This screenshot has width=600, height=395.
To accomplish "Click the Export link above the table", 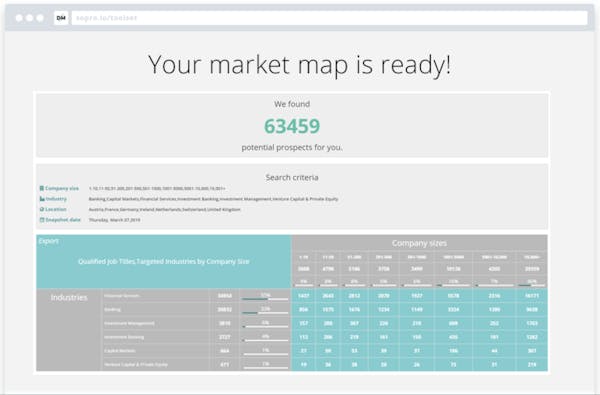I will (x=49, y=241).
